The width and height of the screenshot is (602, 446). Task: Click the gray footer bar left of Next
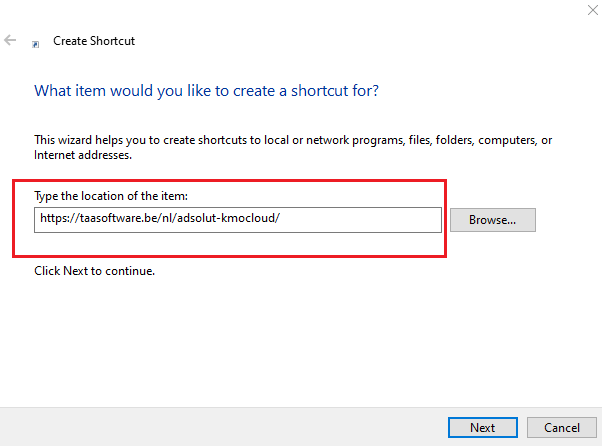[200, 427]
